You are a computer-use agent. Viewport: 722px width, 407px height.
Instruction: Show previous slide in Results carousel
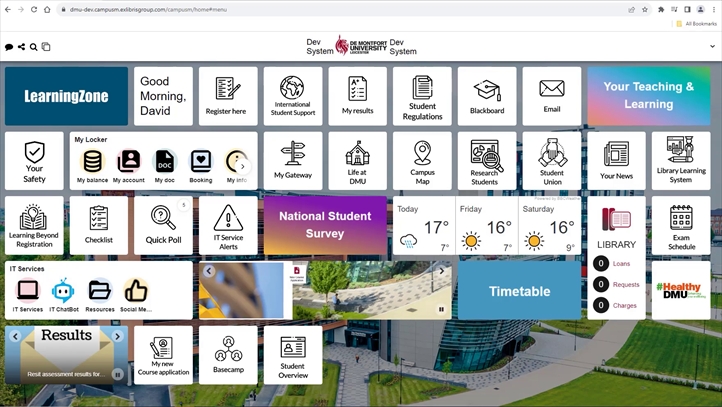click(14, 337)
